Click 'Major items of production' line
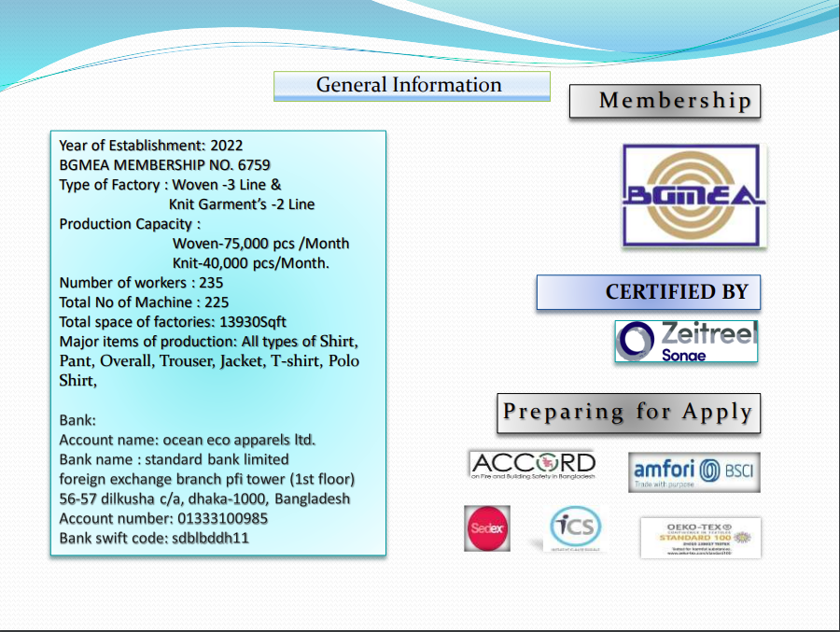 point(208,342)
